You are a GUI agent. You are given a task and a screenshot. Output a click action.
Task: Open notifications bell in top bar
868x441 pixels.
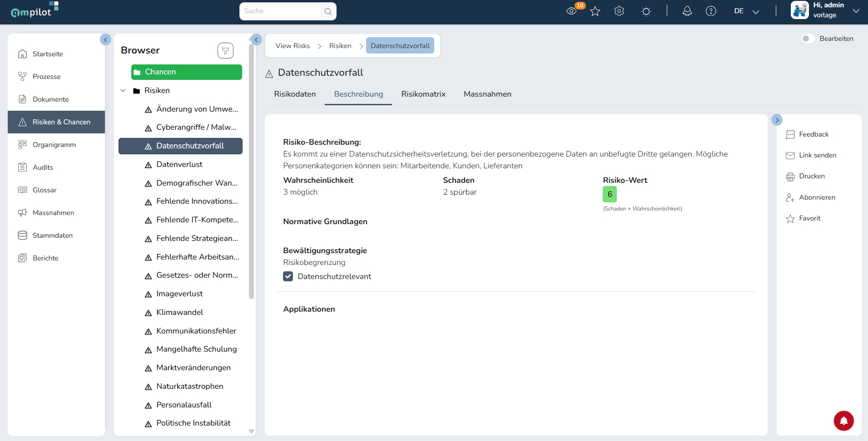coord(687,11)
